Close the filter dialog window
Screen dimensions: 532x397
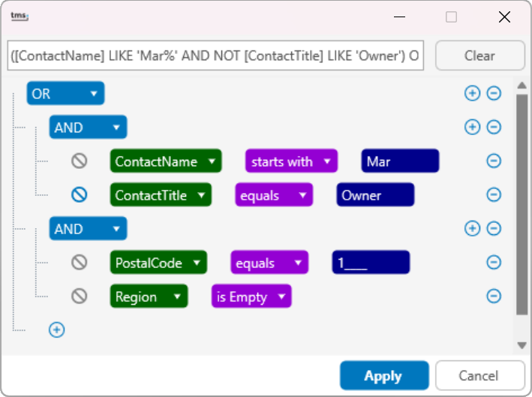(504, 17)
